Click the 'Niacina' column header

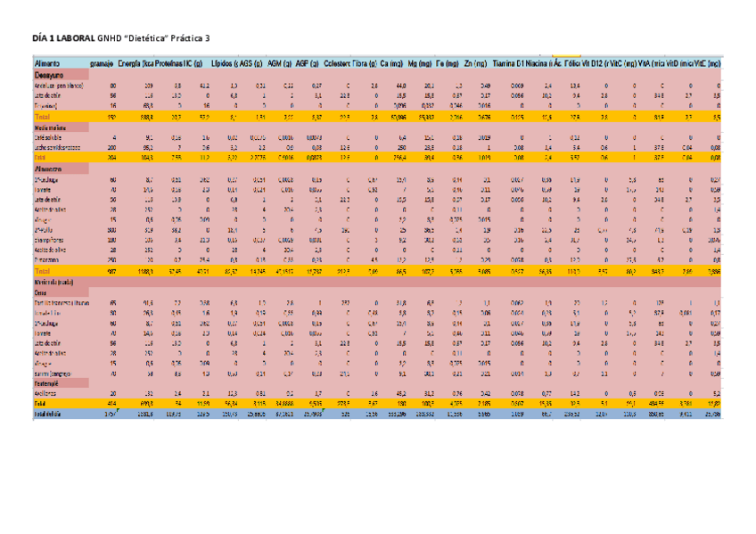click(x=538, y=63)
